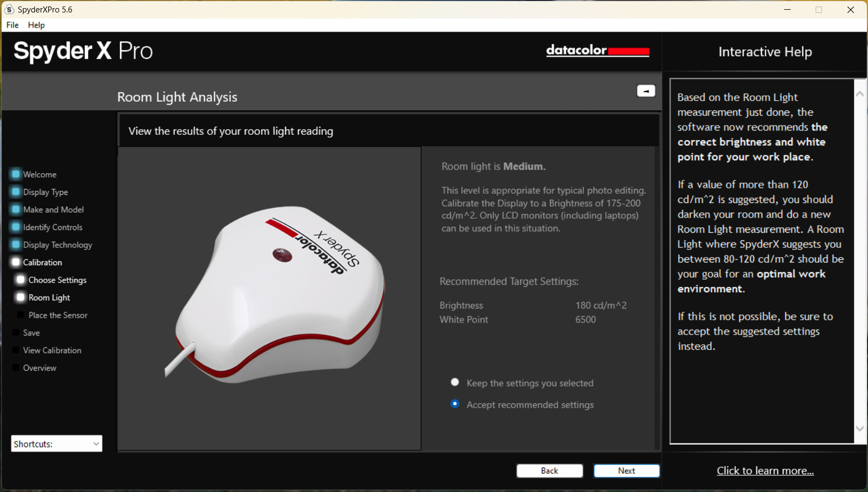Click the Welcome step blue indicator

16,174
